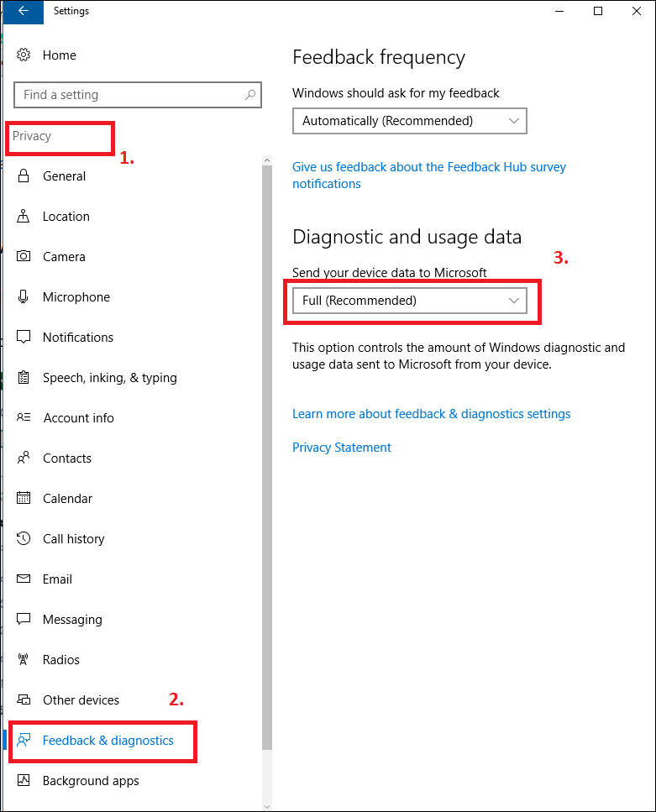656x812 pixels.
Task: Go to Account info section
Action: [79, 418]
